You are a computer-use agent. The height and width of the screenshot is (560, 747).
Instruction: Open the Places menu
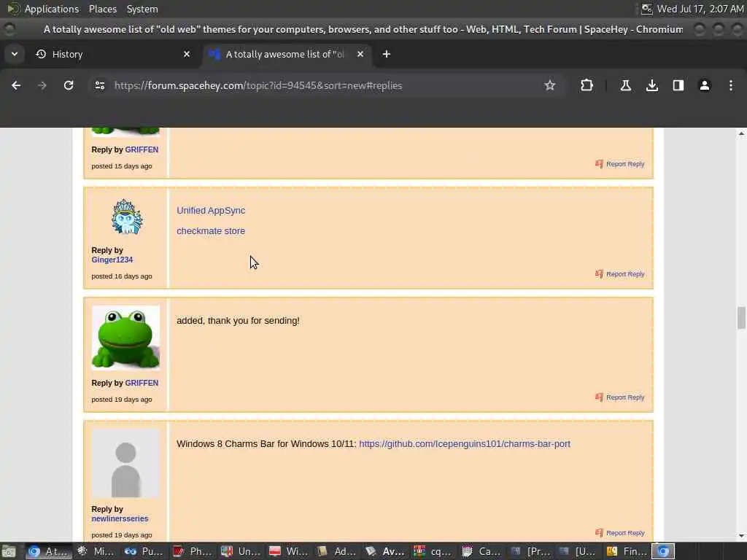[x=103, y=9]
